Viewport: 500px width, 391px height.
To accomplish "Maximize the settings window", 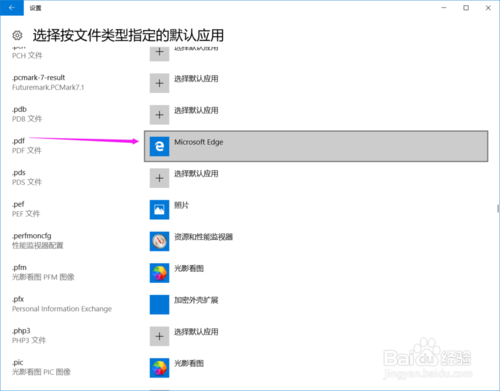I will coord(466,8).
